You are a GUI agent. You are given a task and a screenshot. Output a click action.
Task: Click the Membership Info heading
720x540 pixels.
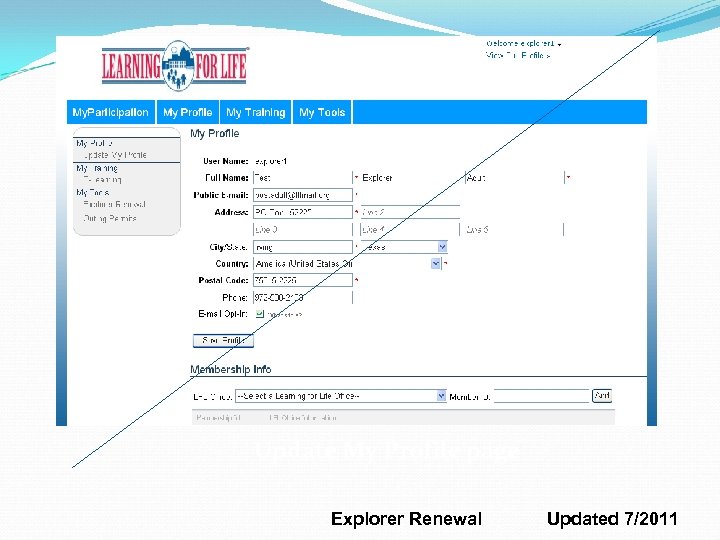point(231,369)
